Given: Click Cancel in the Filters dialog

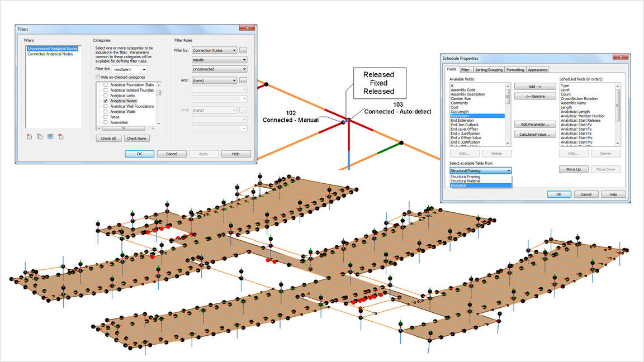Looking at the screenshot, I should point(172,154).
